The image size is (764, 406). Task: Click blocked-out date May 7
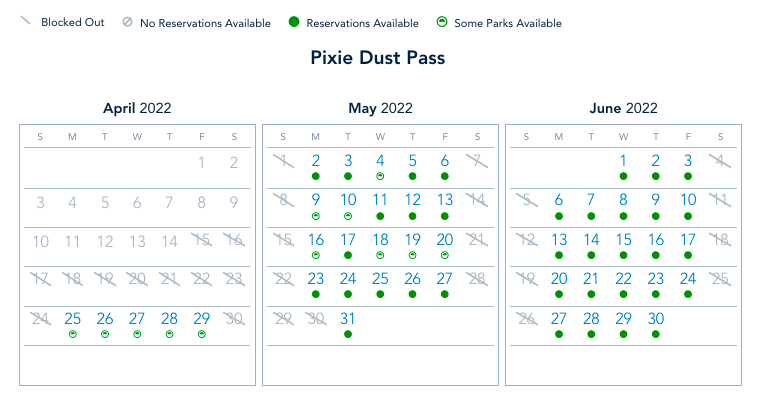coord(477,161)
